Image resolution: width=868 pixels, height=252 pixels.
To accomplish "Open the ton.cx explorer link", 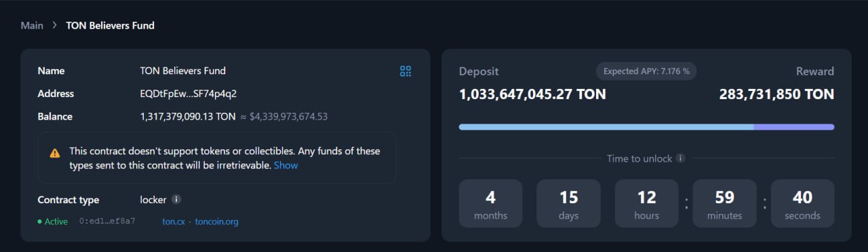I will (174, 221).
